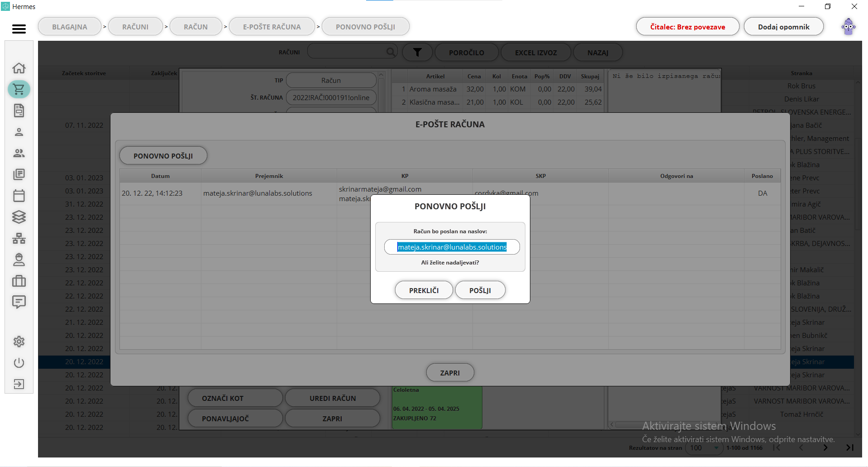Click the UREDI RAČUN button
Viewport: 868px width, 467px height.
tap(333, 398)
